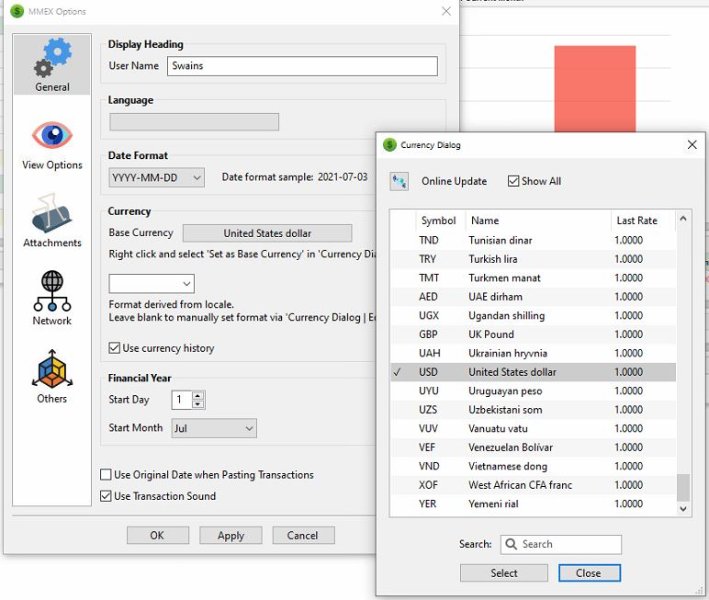
Task: Click the Online Update icon
Action: point(399,181)
